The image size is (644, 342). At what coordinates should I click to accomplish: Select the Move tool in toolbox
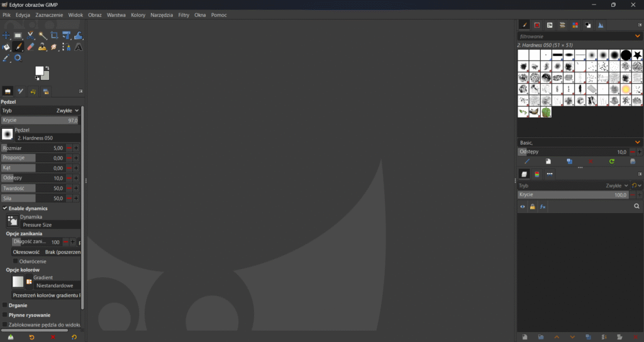pyautogui.click(x=6, y=35)
